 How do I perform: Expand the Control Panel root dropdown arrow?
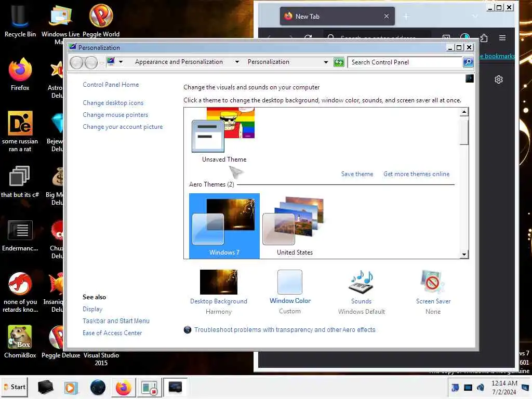coord(121,62)
